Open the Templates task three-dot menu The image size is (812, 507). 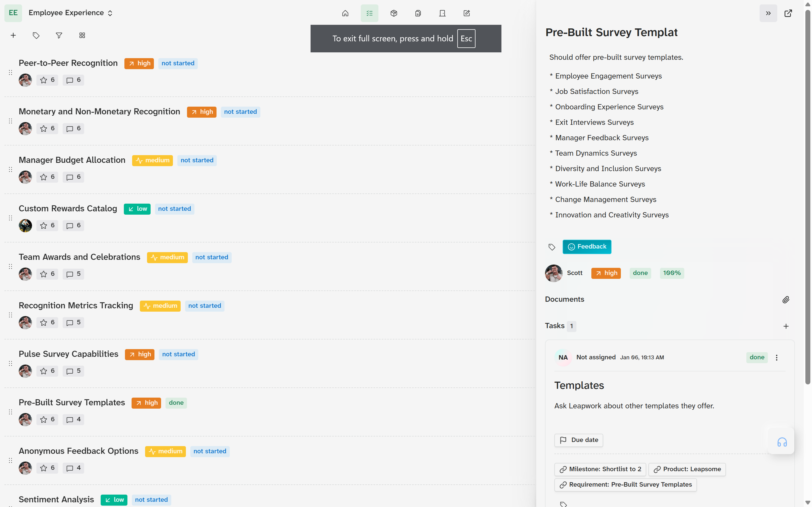tap(776, 357)
